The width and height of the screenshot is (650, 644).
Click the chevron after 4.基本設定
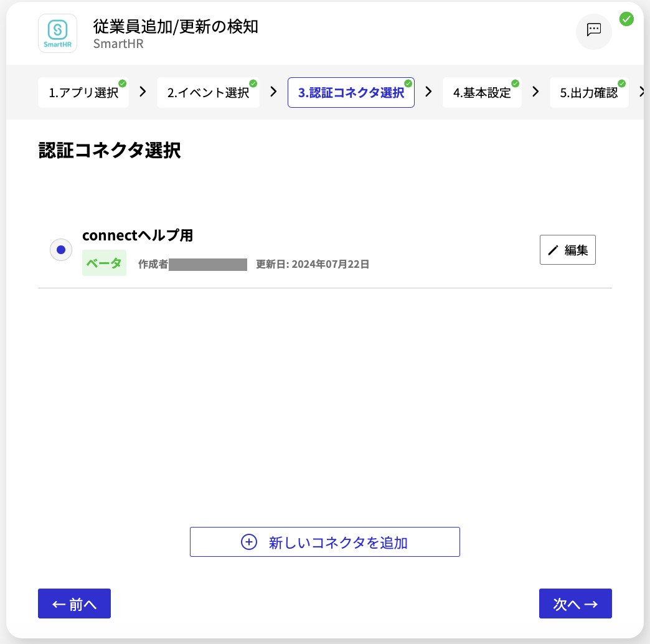click(x=535, y=92)
